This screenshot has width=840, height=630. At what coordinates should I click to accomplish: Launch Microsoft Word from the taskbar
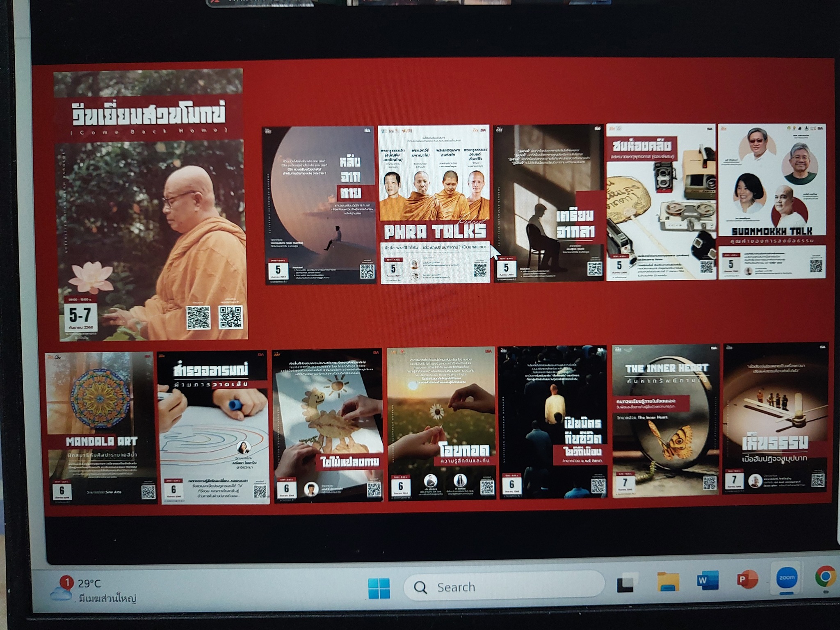(708, 580)
